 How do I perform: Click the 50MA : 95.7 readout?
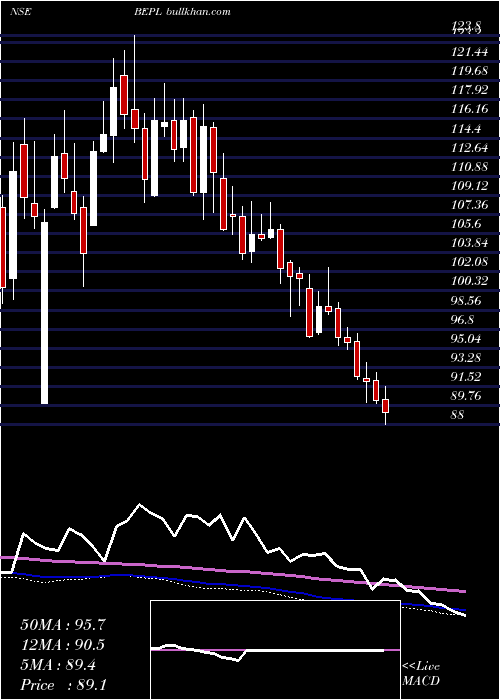tap(62, 625)
